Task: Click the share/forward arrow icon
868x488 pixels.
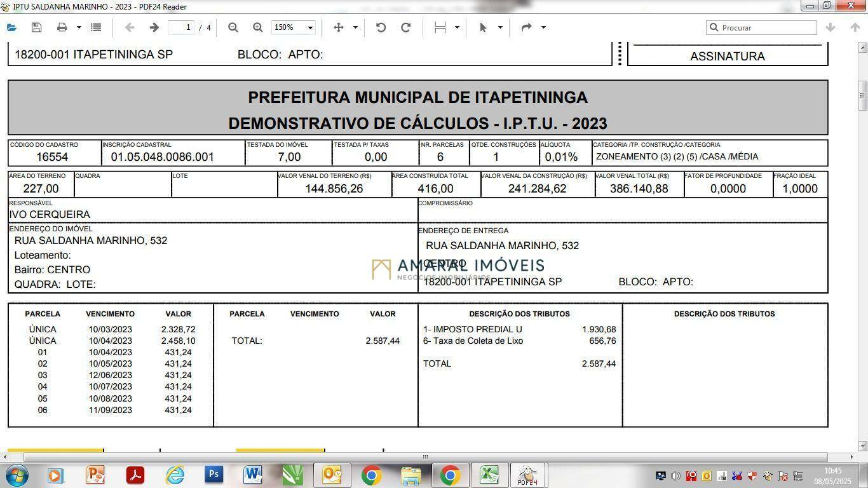Action: (x=526, y=27)
